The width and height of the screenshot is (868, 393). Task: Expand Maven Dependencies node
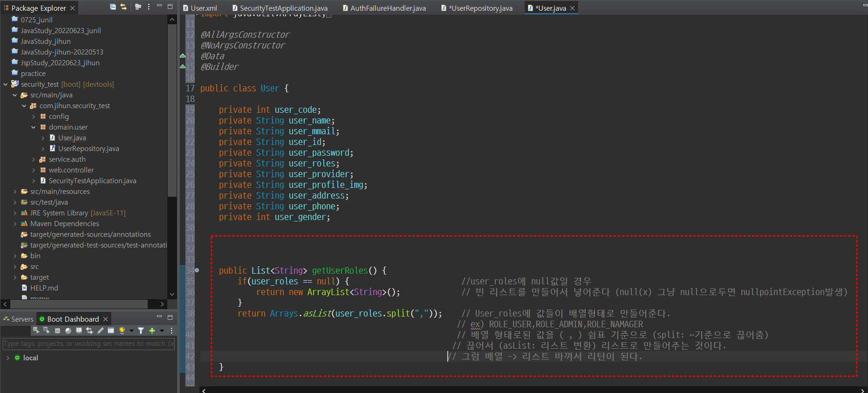(x=15, y=224)
